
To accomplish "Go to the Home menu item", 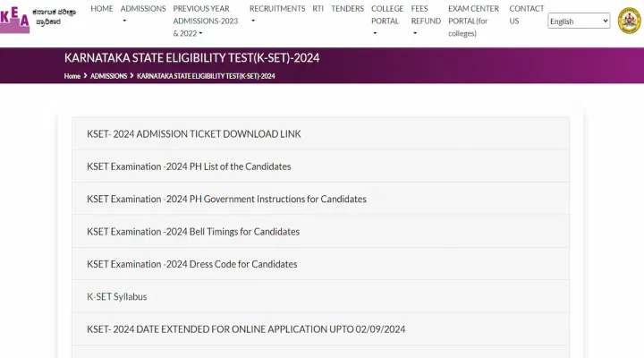I will pos(102,9).
